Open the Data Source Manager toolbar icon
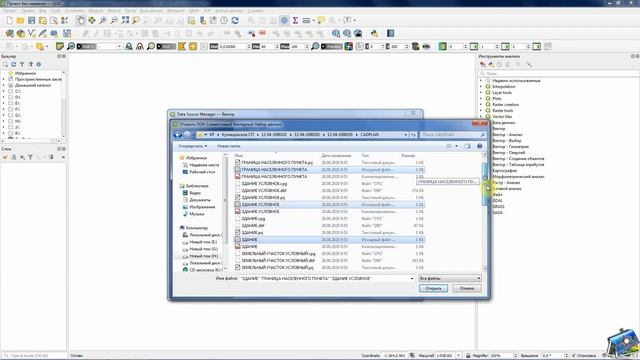This screenshot has height=360, width=640. click(x=9, y=33)
